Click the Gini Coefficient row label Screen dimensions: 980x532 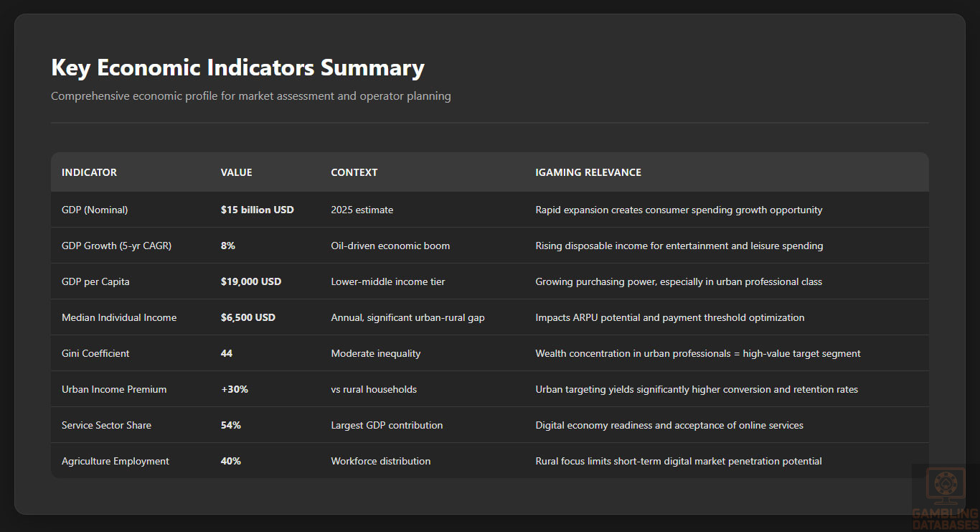coord(95,354)
